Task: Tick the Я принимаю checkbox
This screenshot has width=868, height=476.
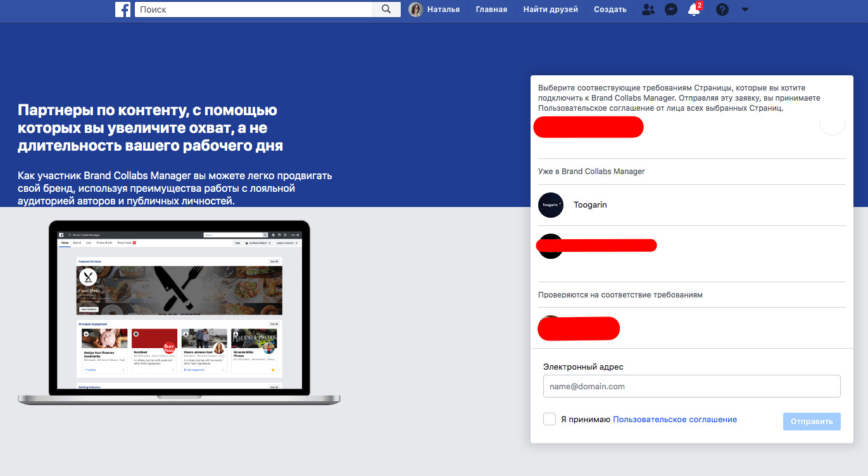Action: pyautogui.click(x=550, y=419)
